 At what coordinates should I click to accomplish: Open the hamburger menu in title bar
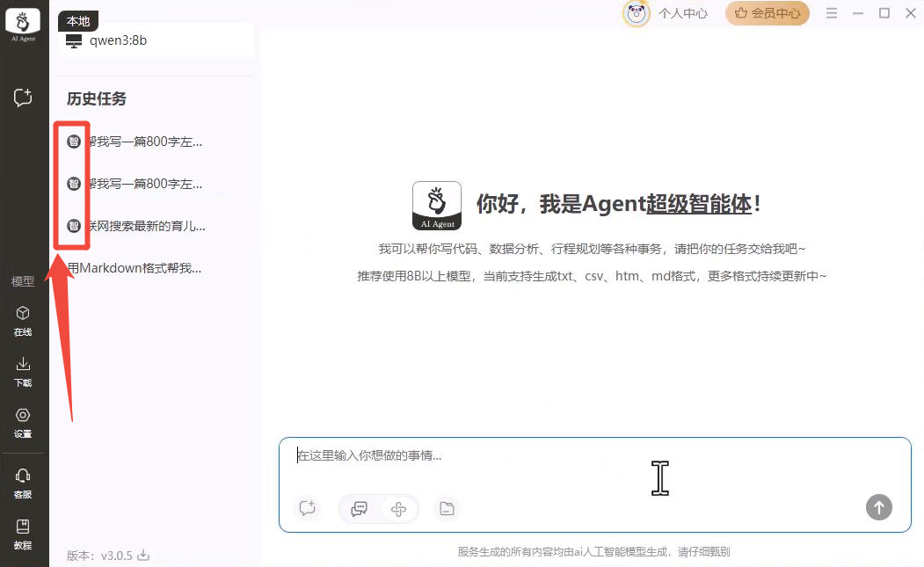pyautogui.click(x=832, y=13)
